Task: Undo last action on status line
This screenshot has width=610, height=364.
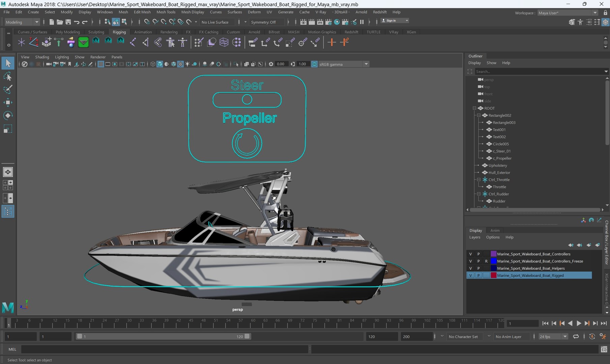Action: pyautogui.click(x=77, y=22)
